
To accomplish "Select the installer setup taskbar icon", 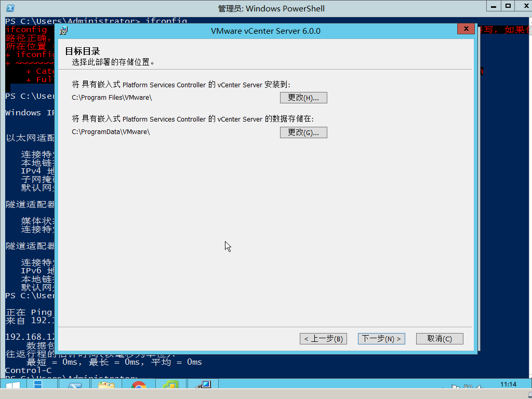I will 204,385.
